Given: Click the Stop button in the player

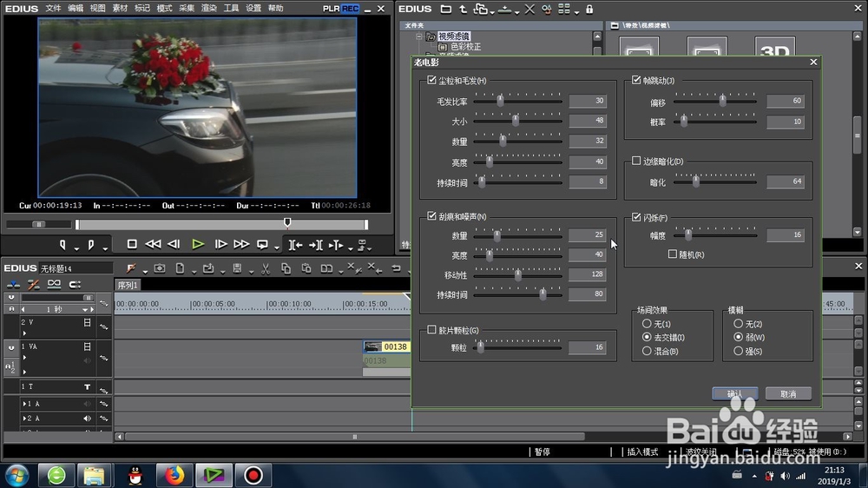Looking at the screenshot, I should coord(132,244).
